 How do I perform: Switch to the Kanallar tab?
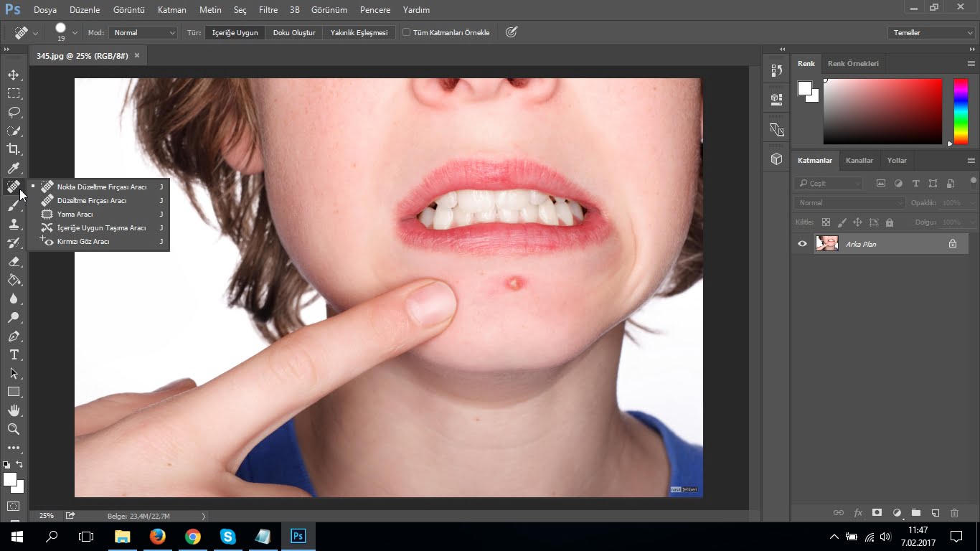tap(859, 160)
